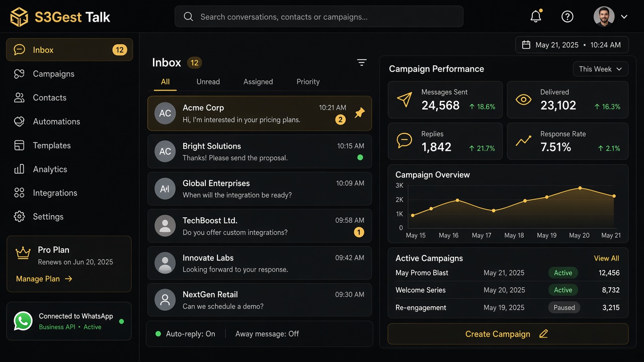Open the user profile avatar

point(604,17)
